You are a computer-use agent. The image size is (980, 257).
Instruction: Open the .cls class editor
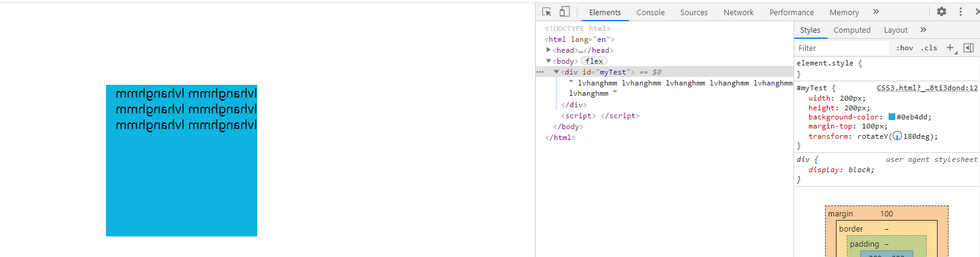point(929,48)
